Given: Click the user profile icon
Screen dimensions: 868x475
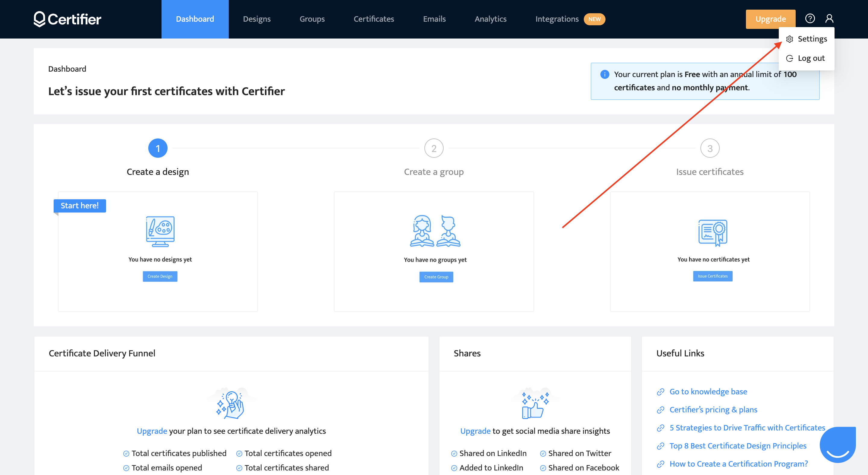Looking at the screenshot, I should coord(829,19).
